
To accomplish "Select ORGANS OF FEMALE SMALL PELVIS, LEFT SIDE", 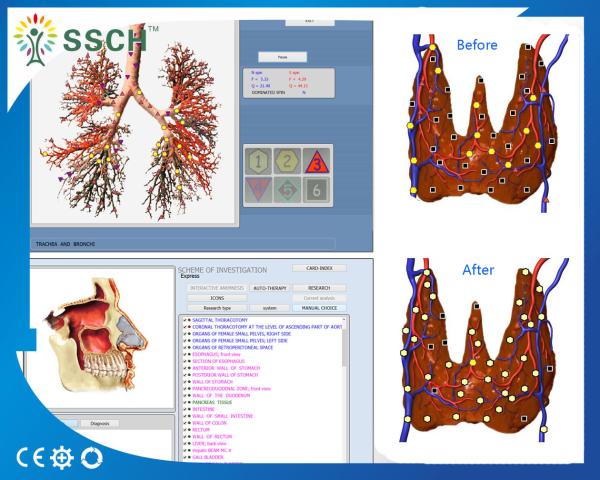I will [240, 341].
